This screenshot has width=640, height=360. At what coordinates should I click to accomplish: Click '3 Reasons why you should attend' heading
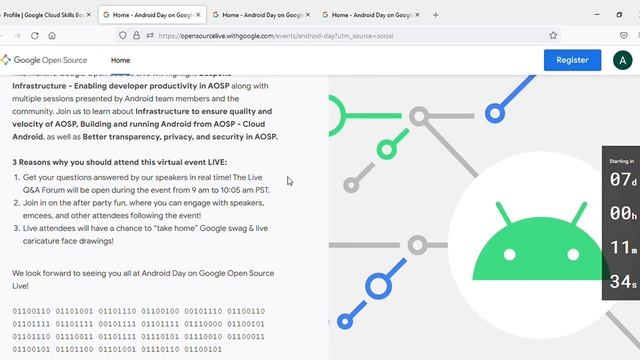[120, 162]
